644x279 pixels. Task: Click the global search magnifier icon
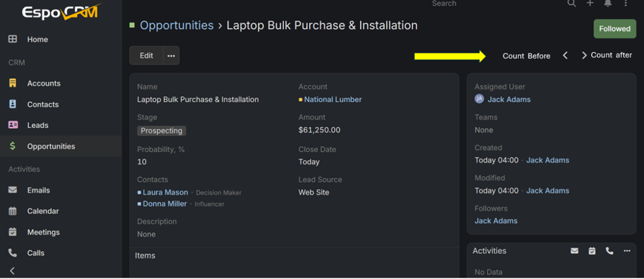(571, 4)
